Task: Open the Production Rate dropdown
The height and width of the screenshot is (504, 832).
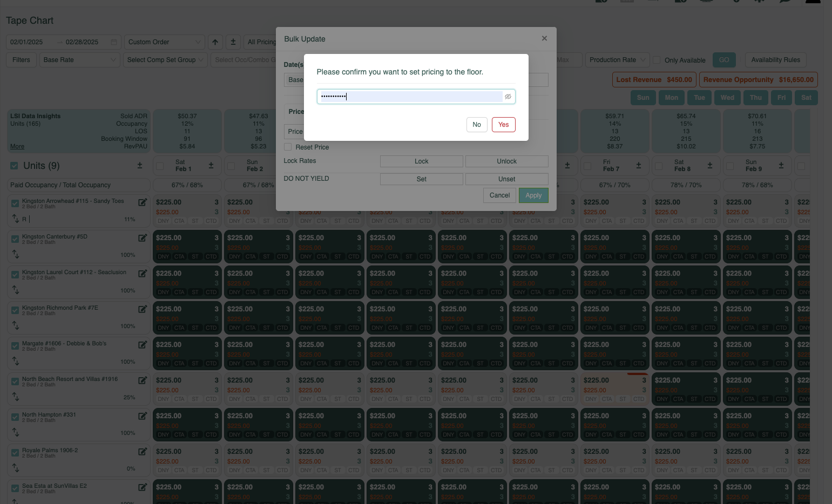Action: [x=617, y=60]
